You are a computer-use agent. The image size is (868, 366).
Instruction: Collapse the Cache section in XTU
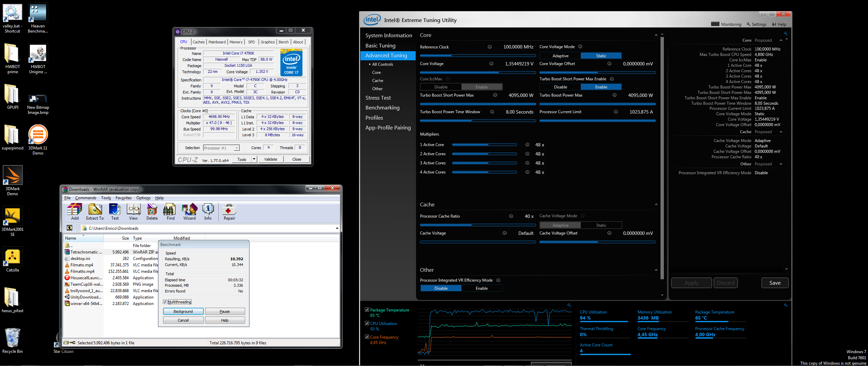[x=656, y=205]
